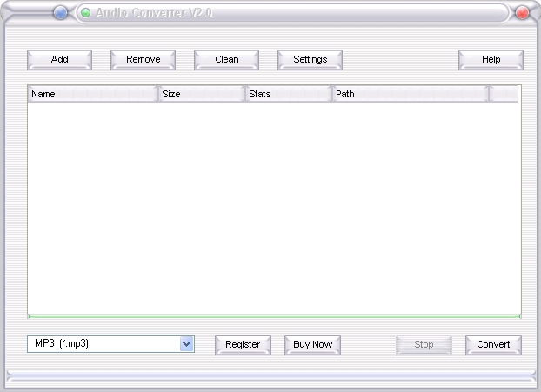Click the Remove button
Viewport: 541px width, 392px height.
[x=144, y=60]
